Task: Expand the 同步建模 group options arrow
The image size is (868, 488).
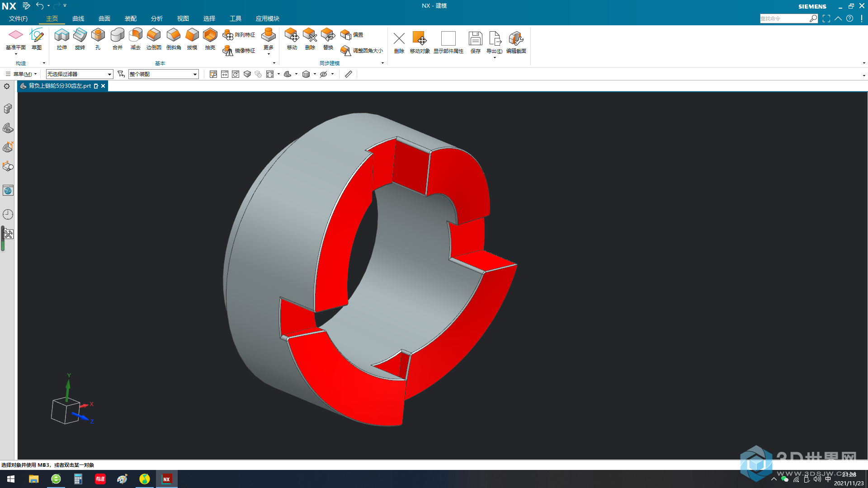Action: (382, 63)
